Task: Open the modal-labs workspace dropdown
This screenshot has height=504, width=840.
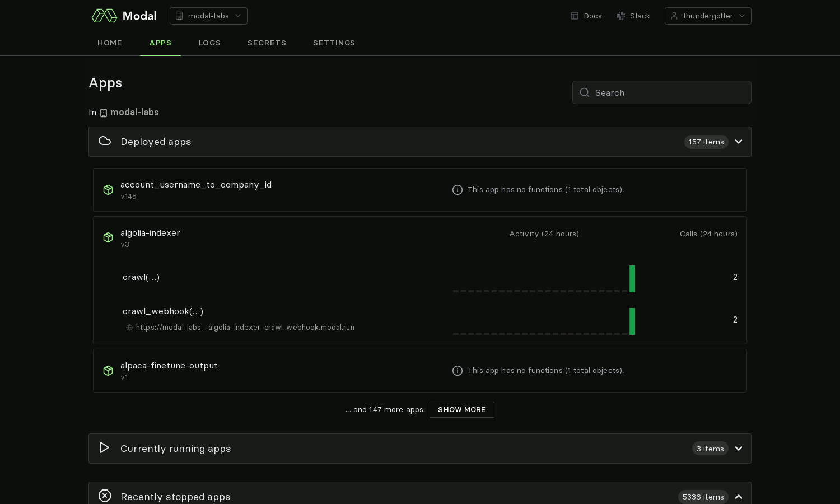Action: tap(208, 16)
